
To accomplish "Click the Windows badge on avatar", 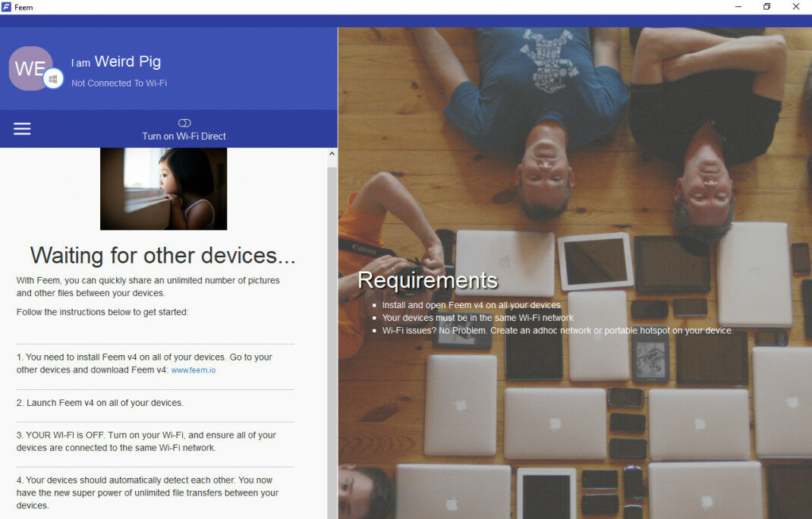I will 53,79.
